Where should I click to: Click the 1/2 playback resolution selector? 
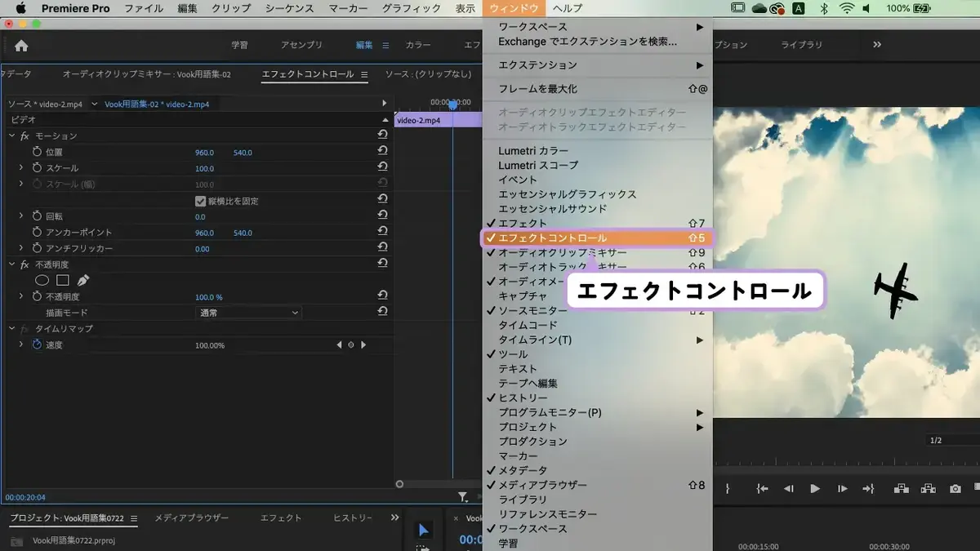pyautogui.click(x=952, y=441)
